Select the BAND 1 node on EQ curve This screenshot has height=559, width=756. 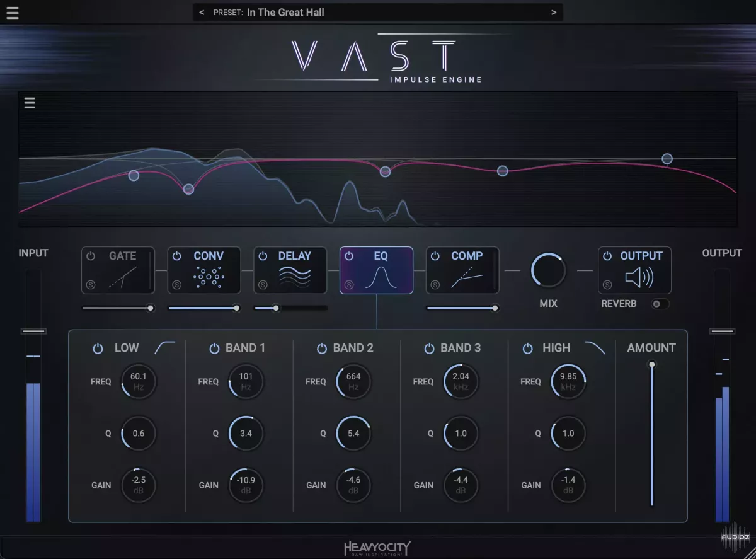coord(188,188)
